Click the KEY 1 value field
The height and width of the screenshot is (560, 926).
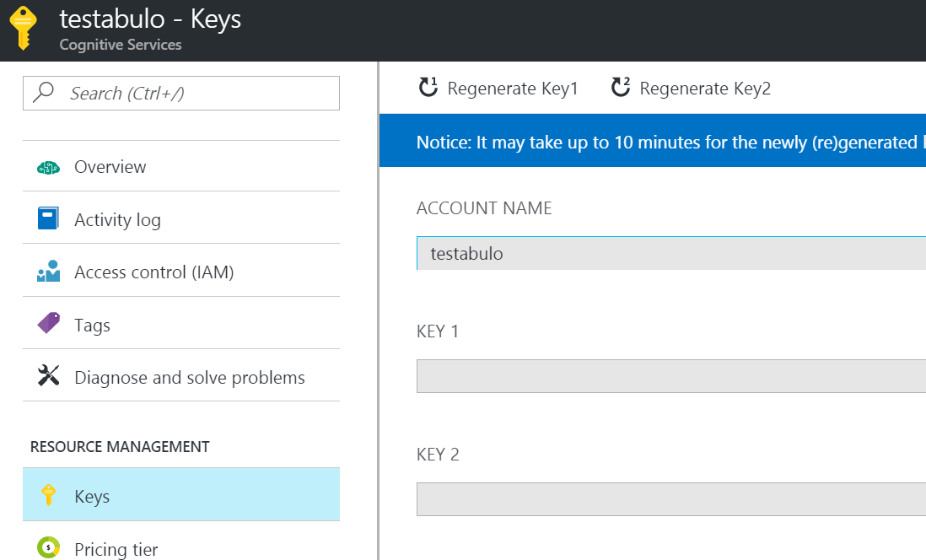point(670,376)
